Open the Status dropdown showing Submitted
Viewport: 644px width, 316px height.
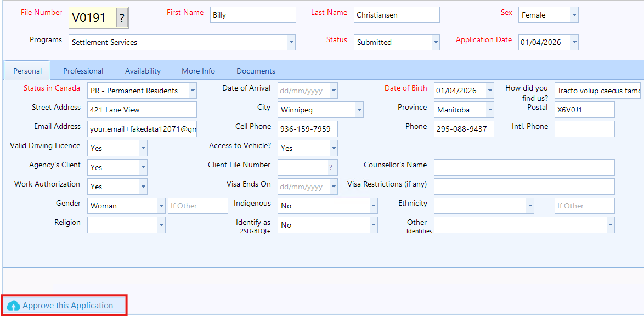tap(436, 42)
